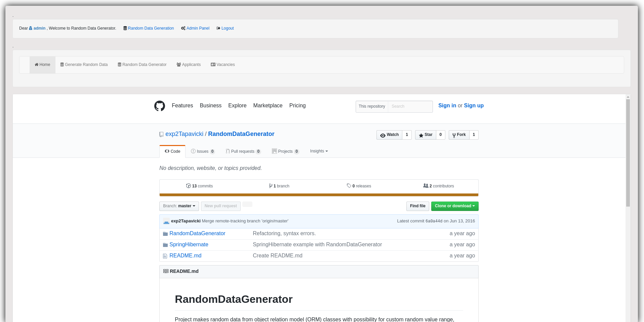Click the folder icon for SpringHibernate row
The width and height of the screenshot is (644, 322).
[x=165, y=245]
